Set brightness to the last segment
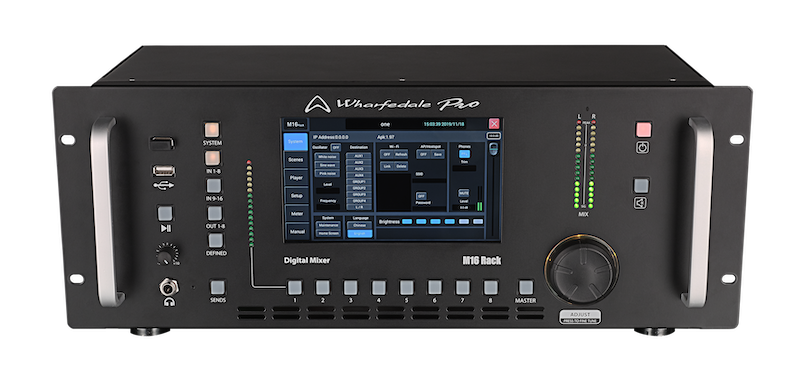The height and width of the screenshot is (380, 800). coord(478,222)
